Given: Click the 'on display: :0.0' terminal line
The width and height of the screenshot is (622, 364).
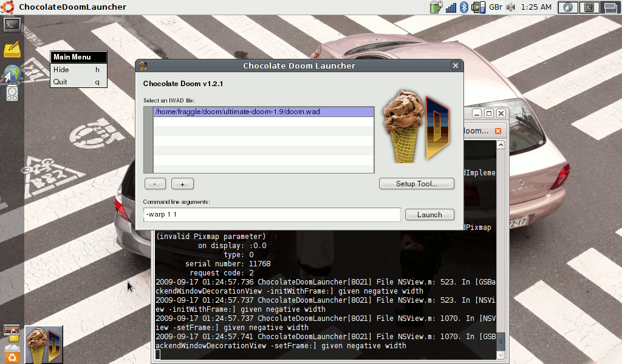Looking at the screenshot, I should tap(232, 246).
